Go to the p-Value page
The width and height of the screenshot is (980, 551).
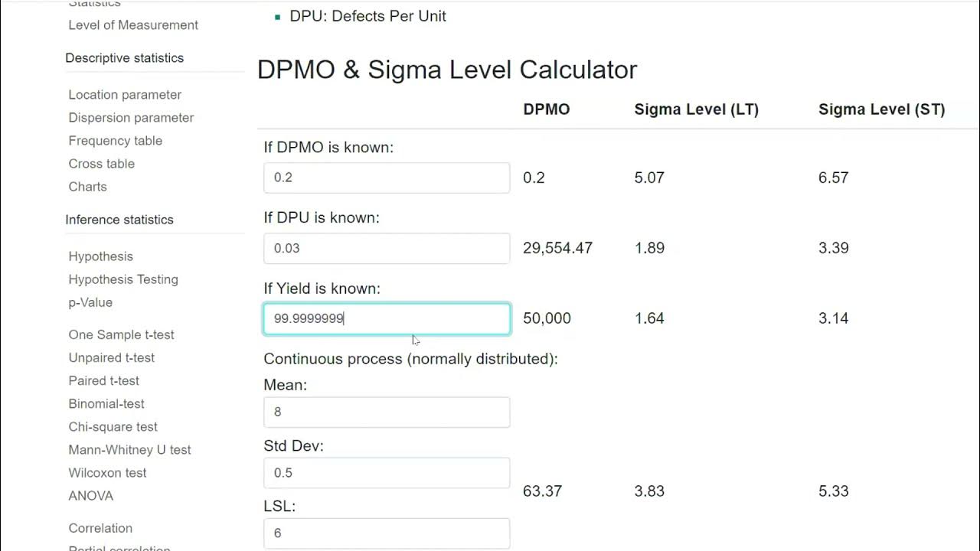[90, 302]
